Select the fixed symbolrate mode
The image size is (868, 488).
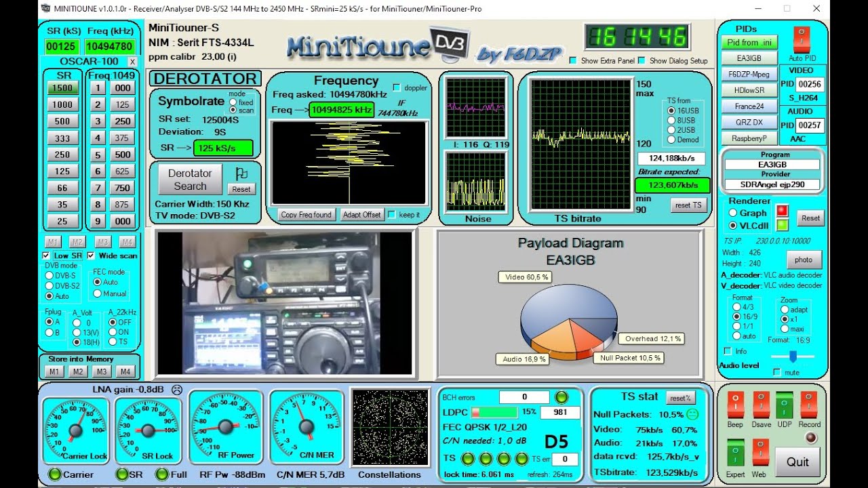(233, 102)
